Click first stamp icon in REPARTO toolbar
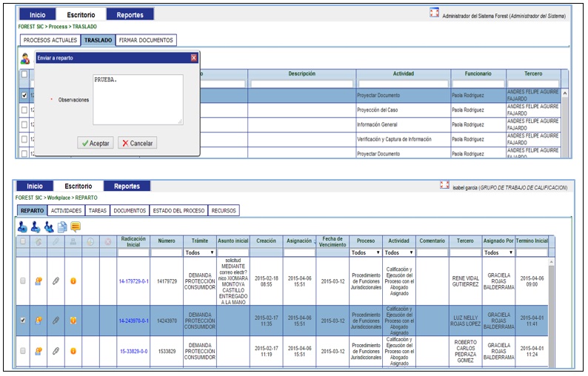Viewport: 588px width, 376px height. (x=22, y=227)
